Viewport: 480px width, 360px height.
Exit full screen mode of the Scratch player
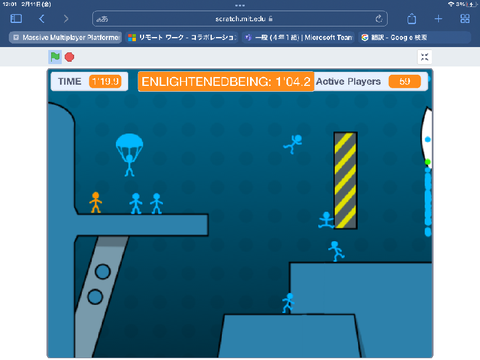[x=424, y=57]
